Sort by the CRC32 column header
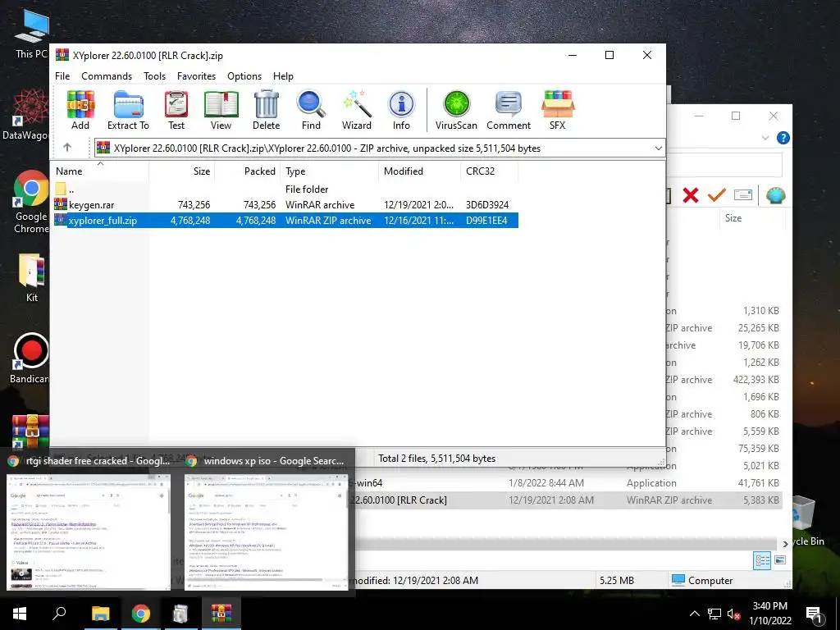This screenshot has width=840, height=630. click(x=489, y=171)
